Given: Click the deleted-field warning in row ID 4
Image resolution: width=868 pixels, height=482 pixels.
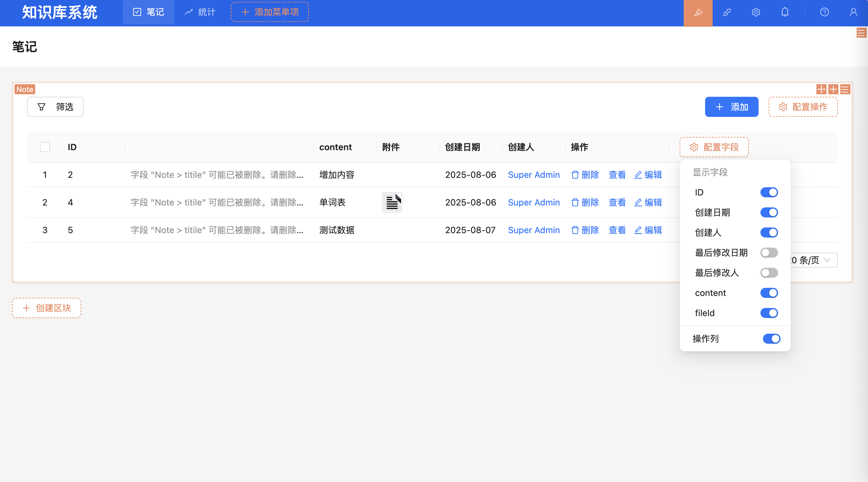Looking at the screenshot, I should click(217, 202).
